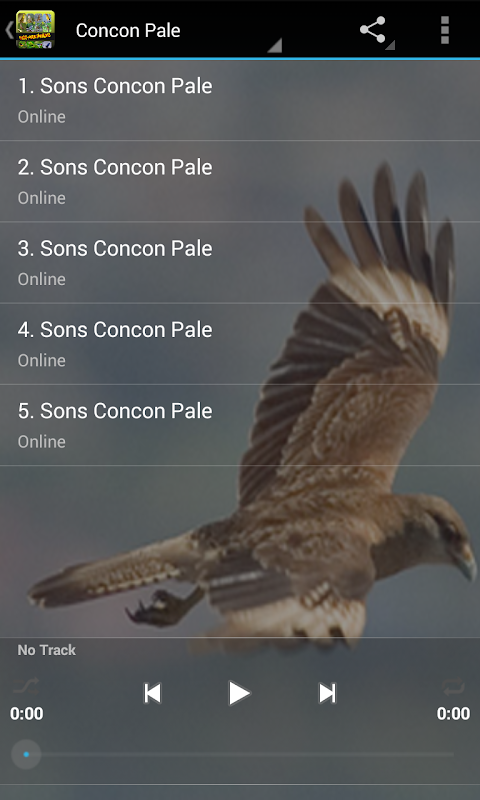Click the middle of the seek bar
This screenshot has height=800, width=480.
point(240,754)
